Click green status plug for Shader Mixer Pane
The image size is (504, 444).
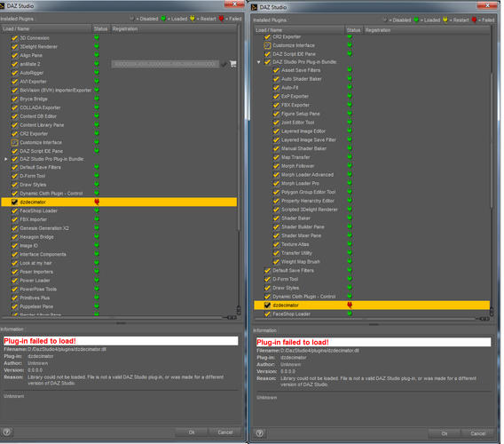coord(350,235)
